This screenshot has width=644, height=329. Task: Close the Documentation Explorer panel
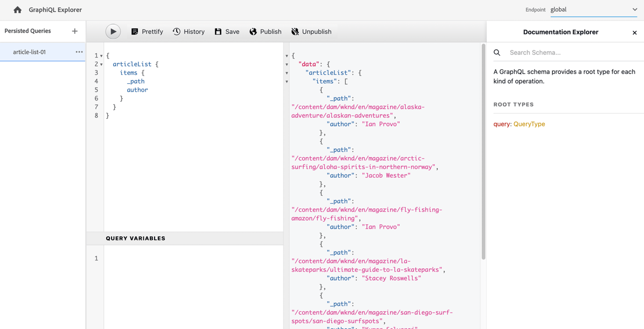point(634,33)
